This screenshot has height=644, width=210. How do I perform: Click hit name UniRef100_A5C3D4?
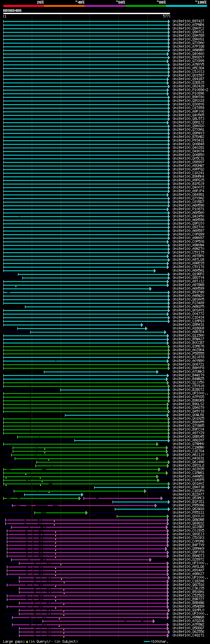[188, 68]
